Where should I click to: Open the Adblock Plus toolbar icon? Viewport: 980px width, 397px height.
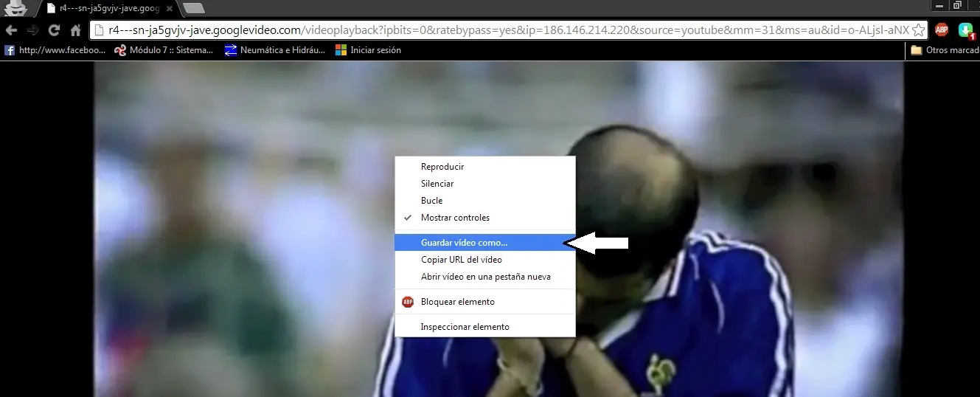942,30
